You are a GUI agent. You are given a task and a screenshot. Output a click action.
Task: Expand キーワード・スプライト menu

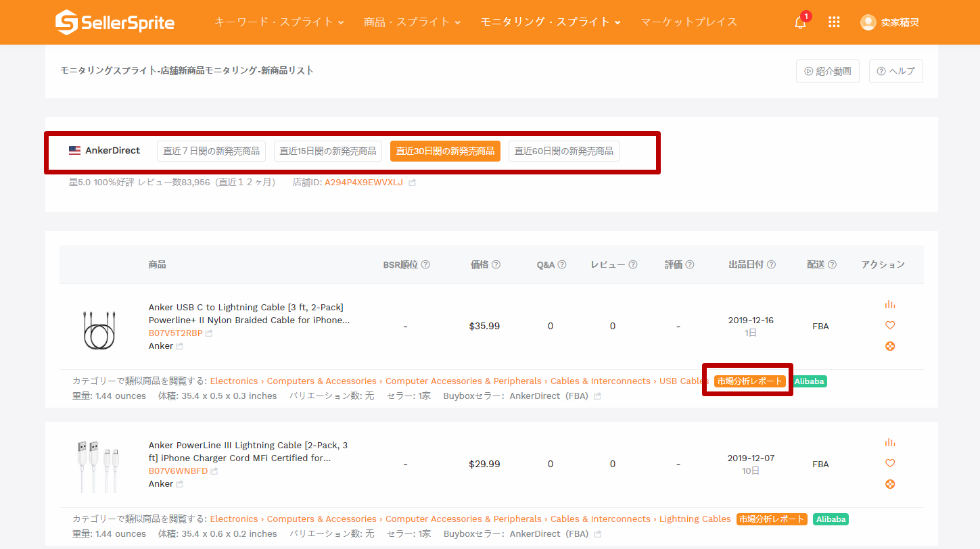click(x=279, y=22)
